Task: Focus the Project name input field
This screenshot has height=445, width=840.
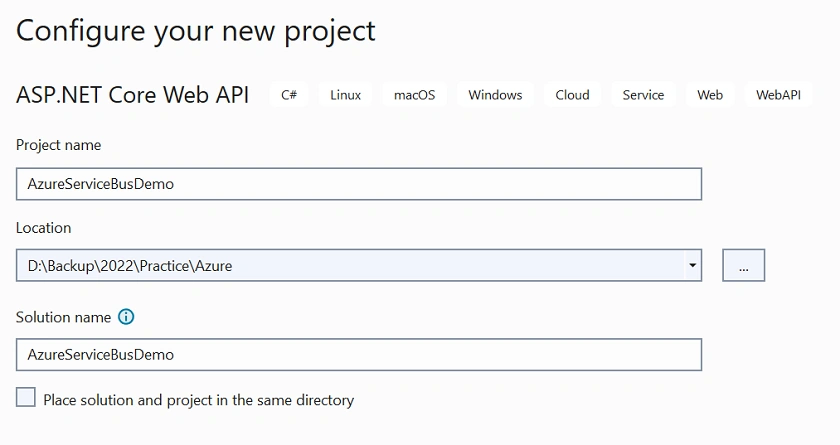Action: (x=359, y=184)
